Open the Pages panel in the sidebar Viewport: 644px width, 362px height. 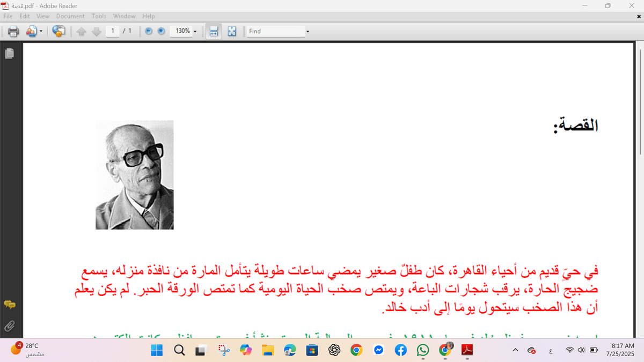9,53
